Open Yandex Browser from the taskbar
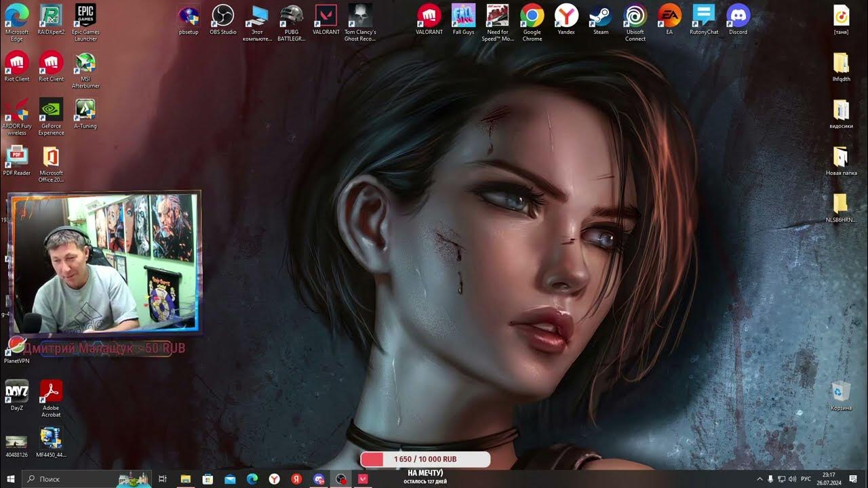Screen dimensions: 868x488 coord(274,479)
